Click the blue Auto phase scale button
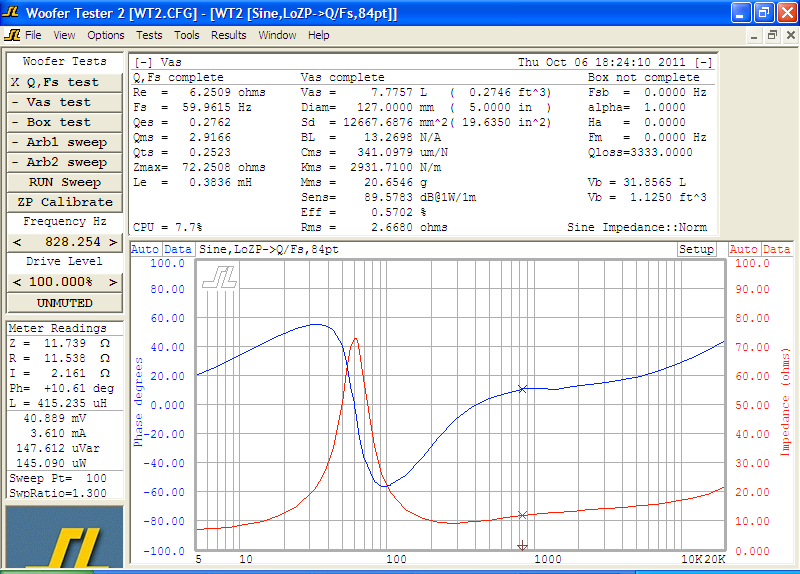This screenshot has width=800, height=574. [x=145, y=249]
